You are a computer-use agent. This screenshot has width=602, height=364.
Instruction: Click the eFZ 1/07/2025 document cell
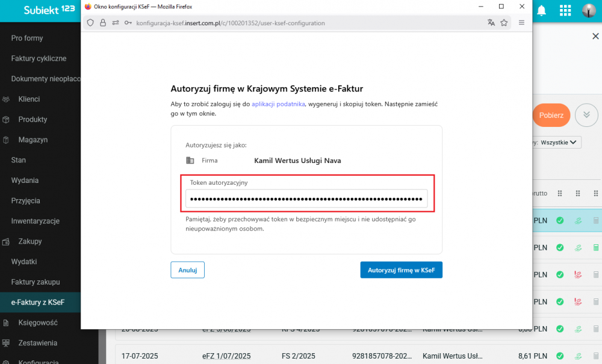226,356
